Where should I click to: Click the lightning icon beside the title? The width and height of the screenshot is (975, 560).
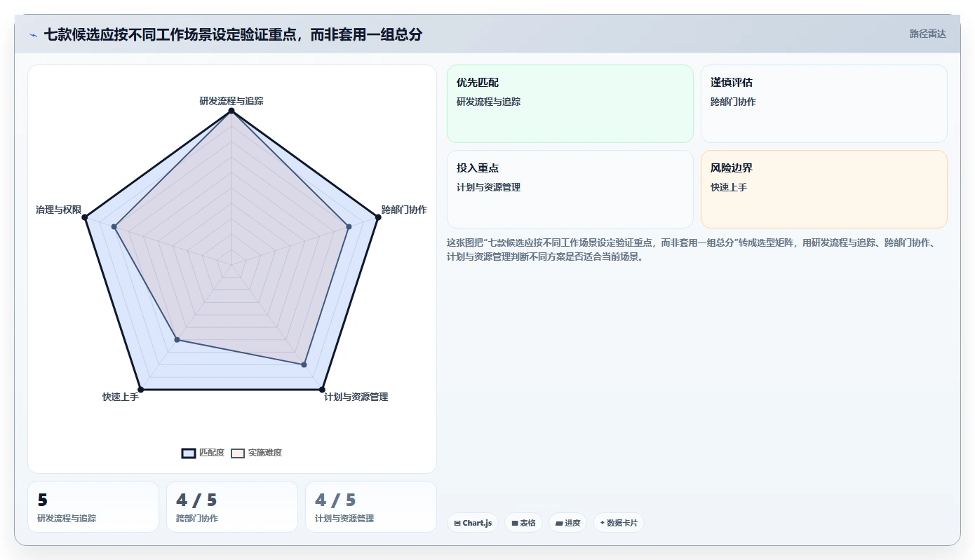pyautogui.click(x=33, y=34)
